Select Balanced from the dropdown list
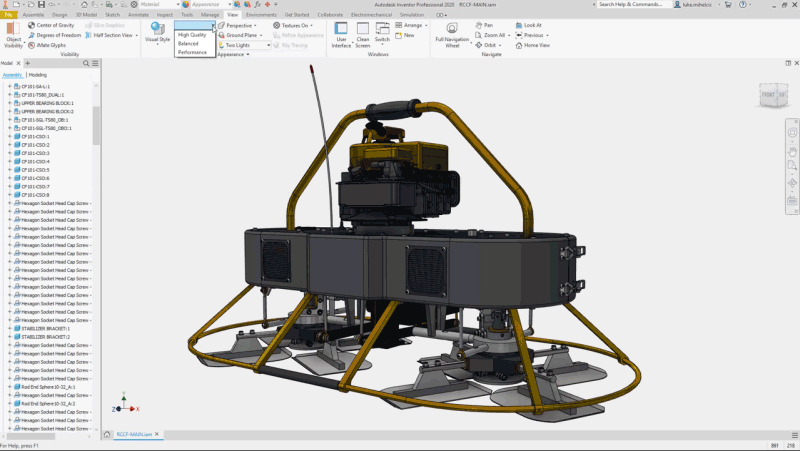 point(188,43)
